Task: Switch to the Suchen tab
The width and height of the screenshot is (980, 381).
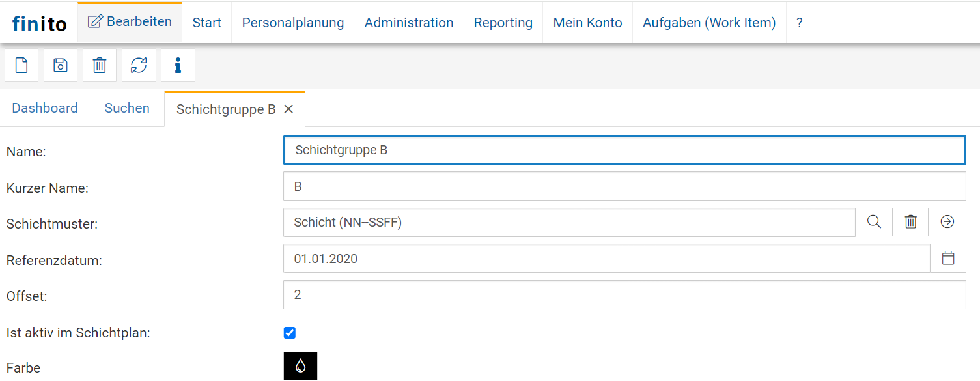Action: tap(127, 108)
